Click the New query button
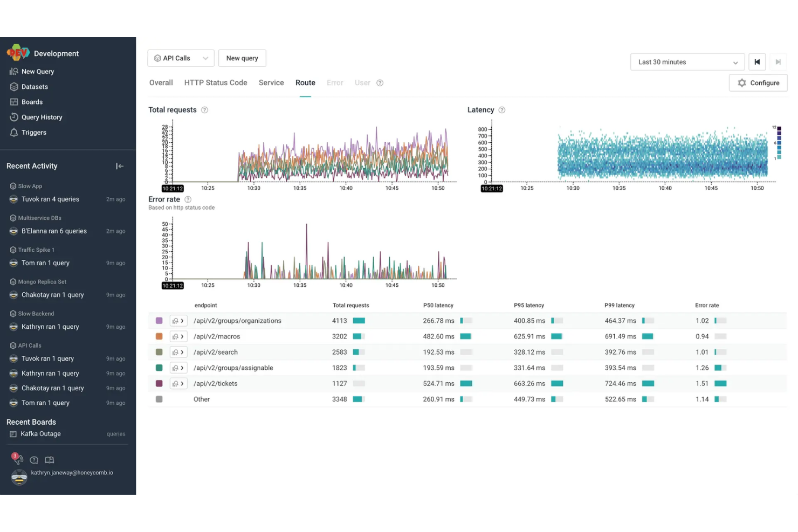The image size is (798, 532). (x=242, y=58)
